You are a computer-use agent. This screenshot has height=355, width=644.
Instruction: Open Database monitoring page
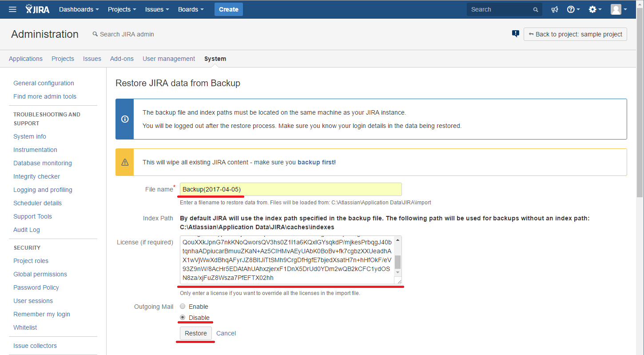[43, 163]
